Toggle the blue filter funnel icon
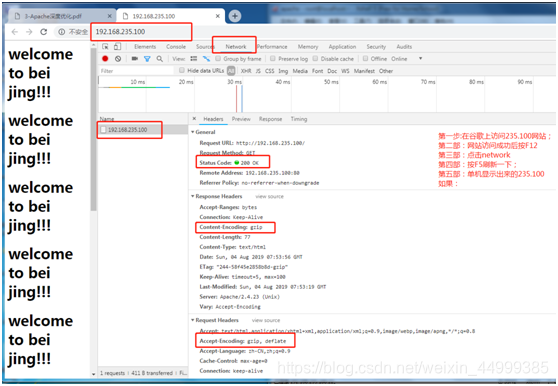Image resolution: width=558 pixels, height=386 pixels. (x=147, y=59)
